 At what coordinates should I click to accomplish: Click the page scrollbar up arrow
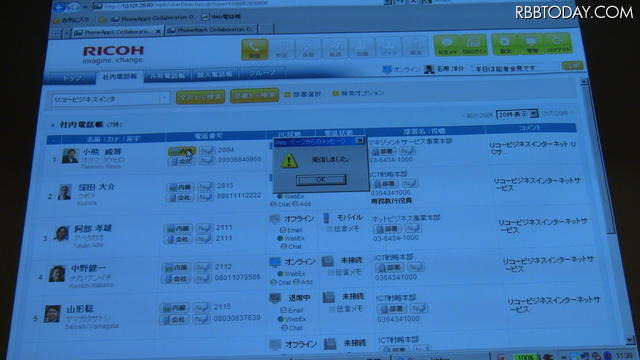[584, 82]
